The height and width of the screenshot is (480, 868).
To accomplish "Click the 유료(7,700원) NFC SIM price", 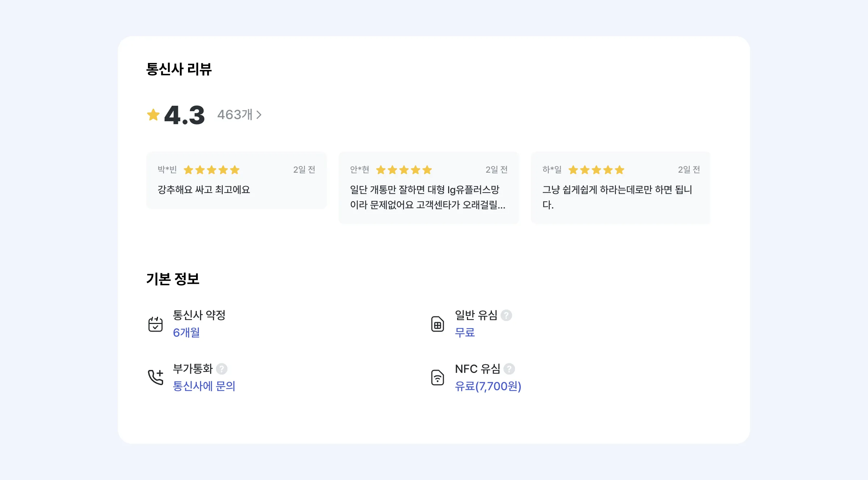I will point(488,386).
